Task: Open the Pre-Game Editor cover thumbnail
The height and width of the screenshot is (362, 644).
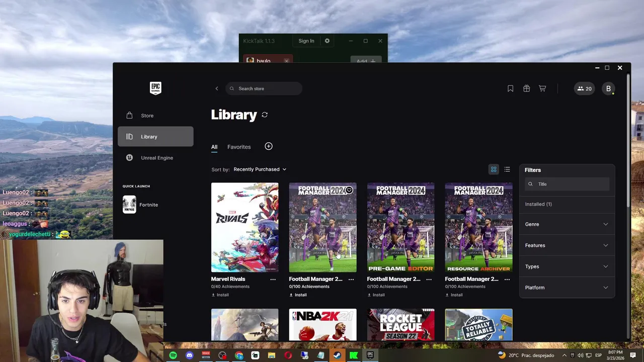Action: [x=400, y=227]
